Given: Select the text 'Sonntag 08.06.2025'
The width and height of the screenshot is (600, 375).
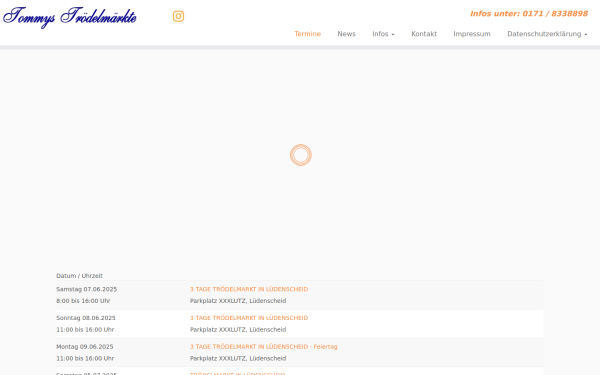Looking at the screenshot, I should 86,318.
